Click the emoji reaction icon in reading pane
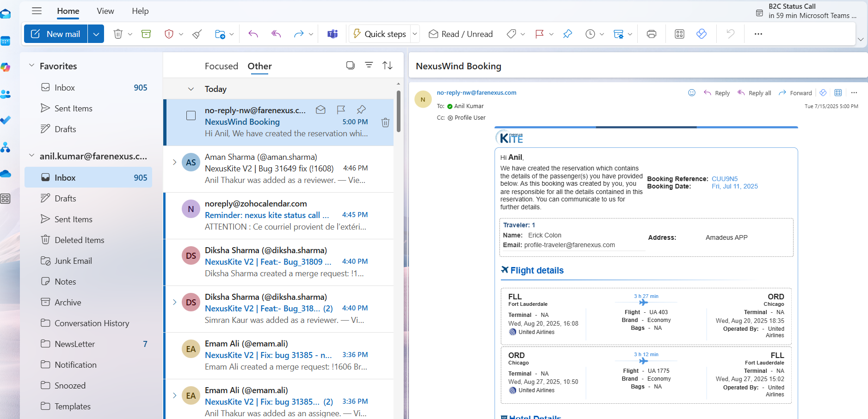The height and width of the screenshot is (419, 868). [x=692, y=92]
